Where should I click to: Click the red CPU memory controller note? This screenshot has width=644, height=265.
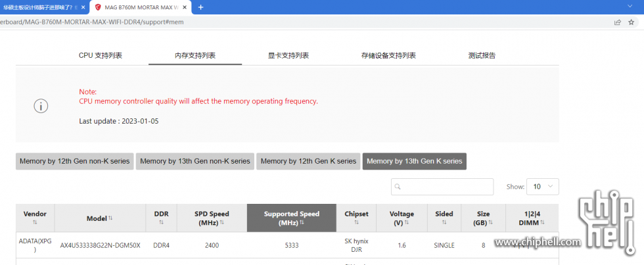click(x=198, y=101)
